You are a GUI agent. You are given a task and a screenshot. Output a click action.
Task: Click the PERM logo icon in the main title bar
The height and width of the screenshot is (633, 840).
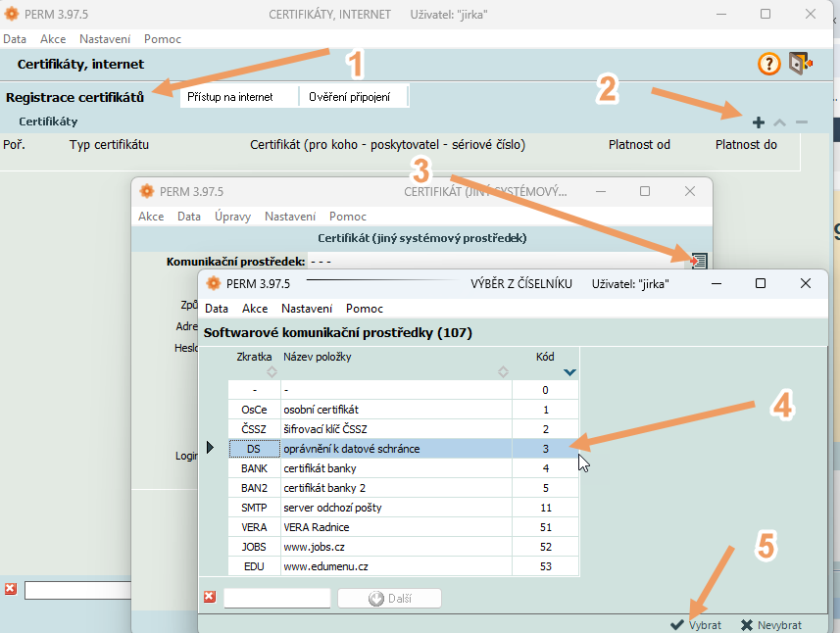11,14
